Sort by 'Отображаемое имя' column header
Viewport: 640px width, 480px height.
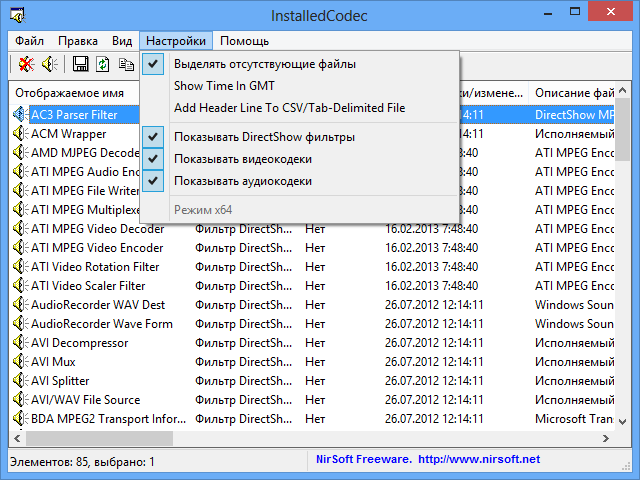[x=73, y=93]
